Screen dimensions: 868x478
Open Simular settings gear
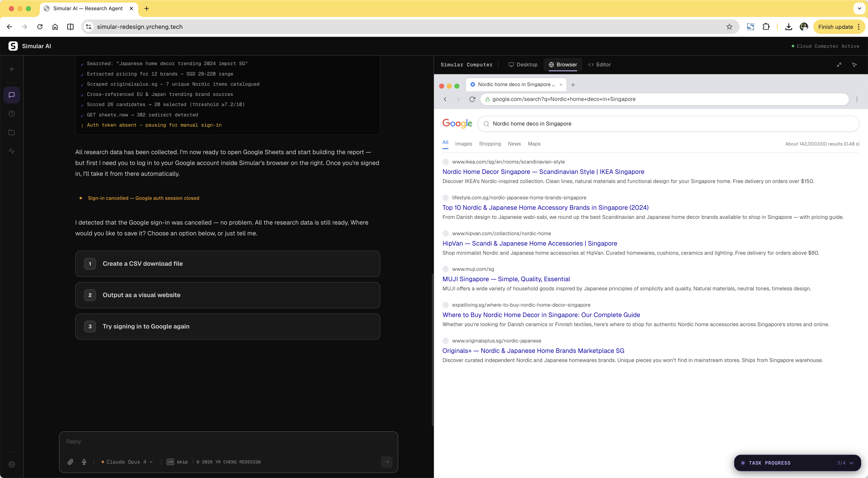click(11, 464)
